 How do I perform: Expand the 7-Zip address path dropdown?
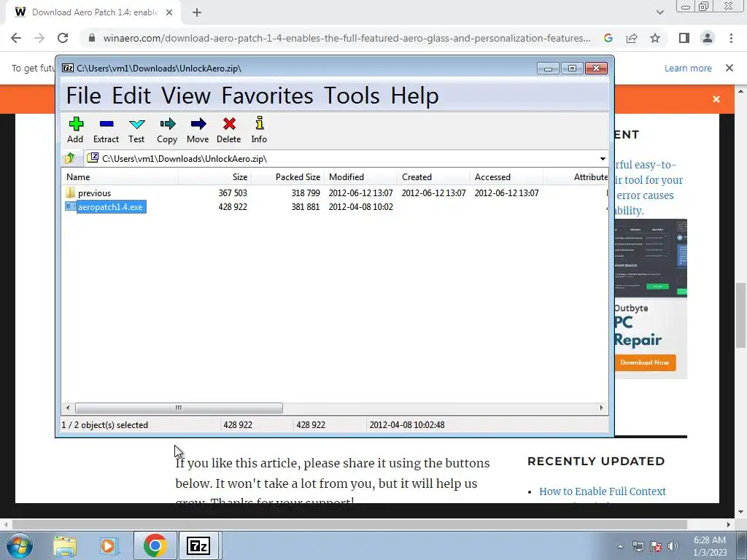(603, 158)
